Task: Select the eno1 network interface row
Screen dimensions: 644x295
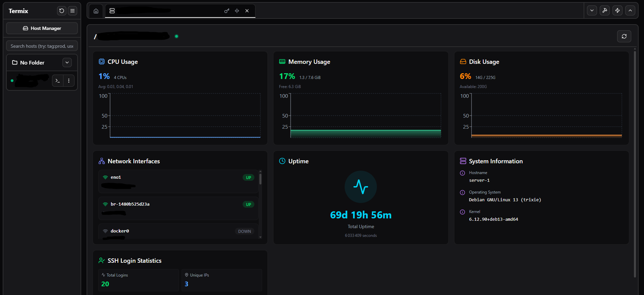Action: pos(178,181)
